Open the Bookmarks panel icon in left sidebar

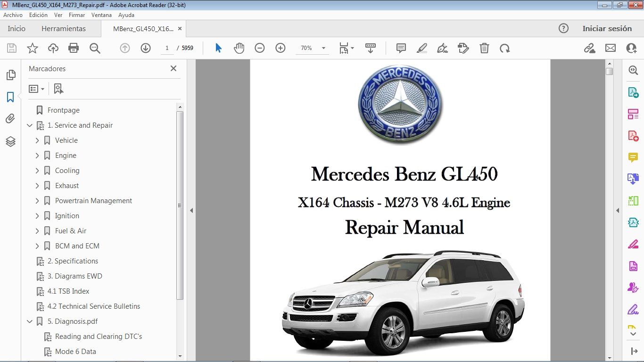coord(10,97)
